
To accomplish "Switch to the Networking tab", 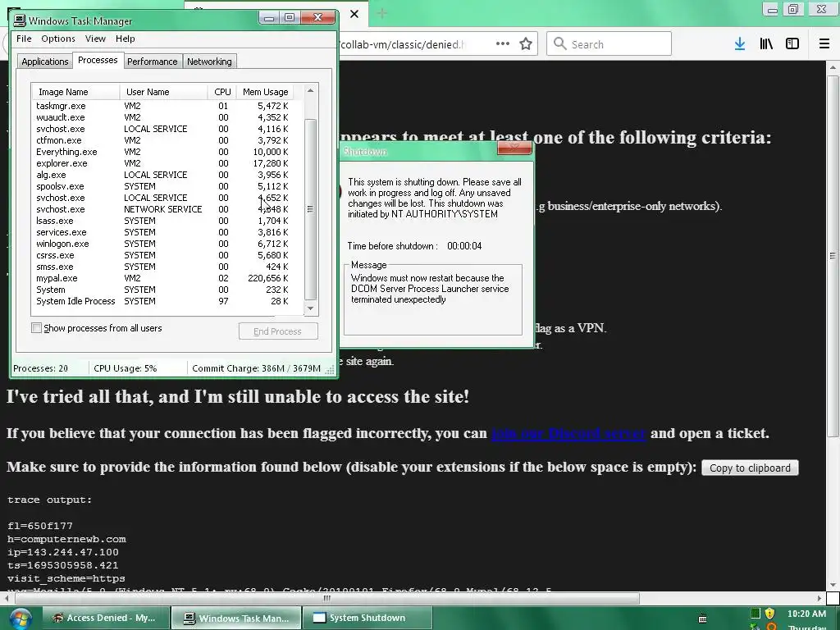I will tap(209, 61).
